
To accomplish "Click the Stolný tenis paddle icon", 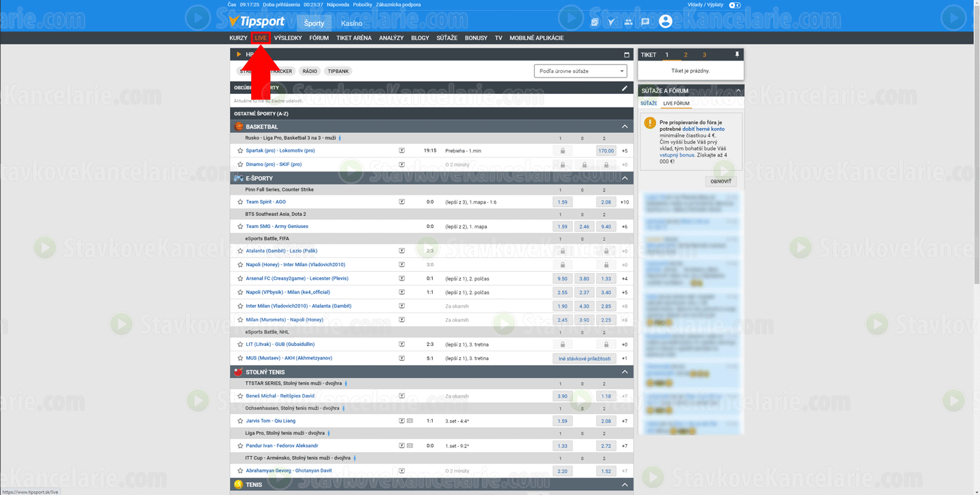I will (x=238, y=372).
